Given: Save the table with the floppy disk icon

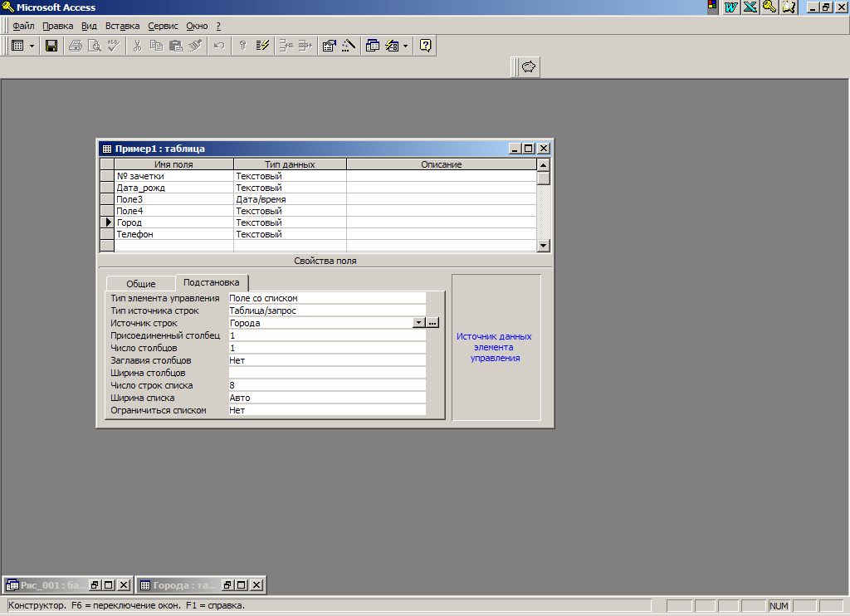Looking at the screenshot, I should [x=51, y=46].
